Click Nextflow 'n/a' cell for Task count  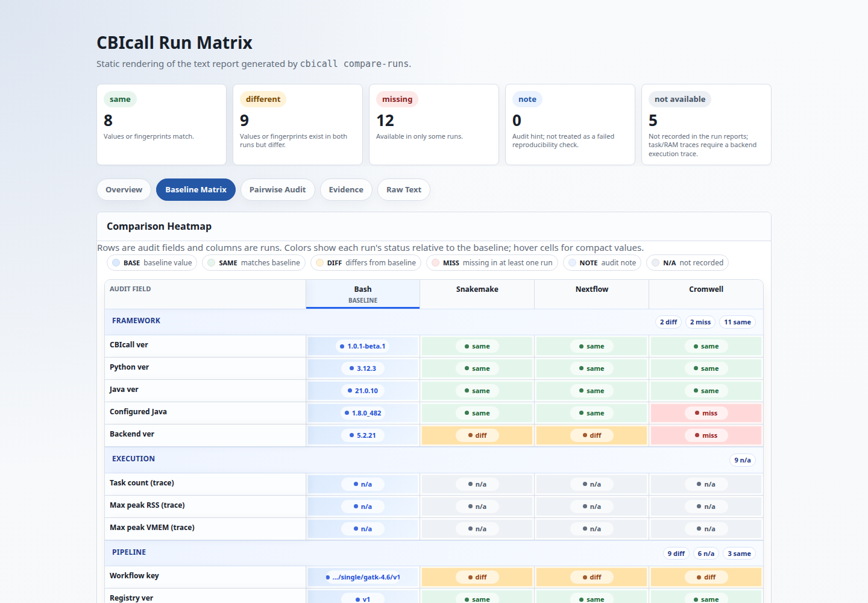pos(591,484)
